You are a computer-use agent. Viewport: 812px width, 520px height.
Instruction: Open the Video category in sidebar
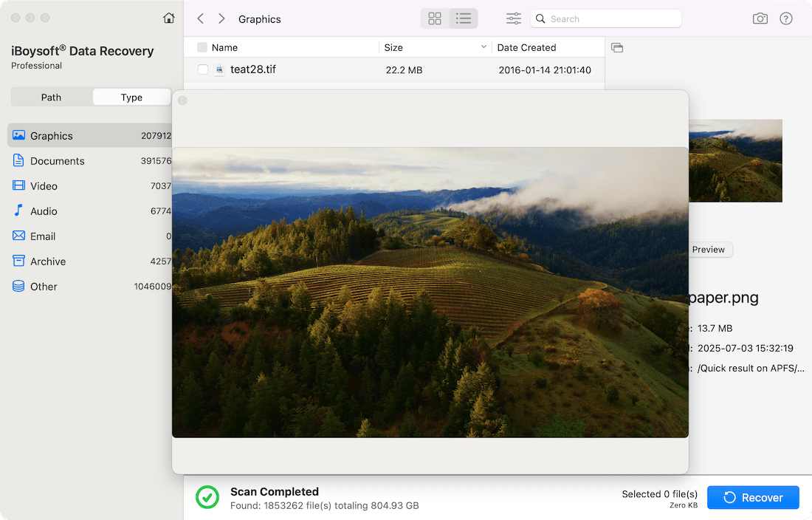(x=44, y=186)
